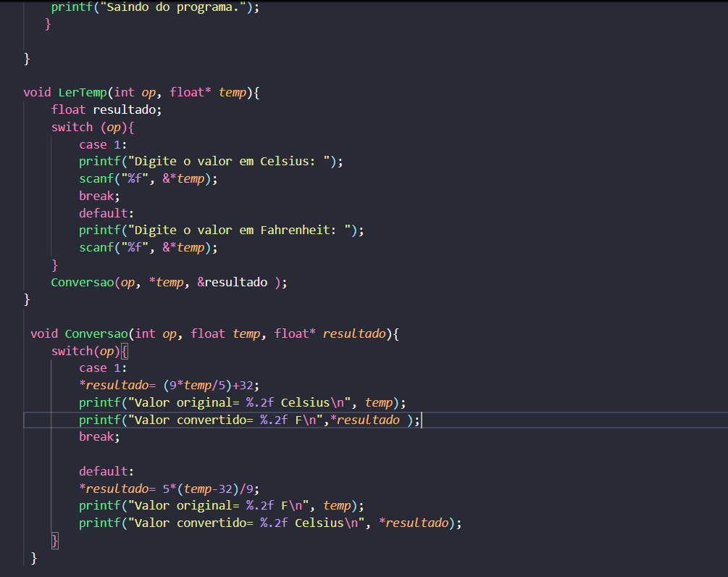The width and height of the screenshot is (728, 577).
Task: Click the 'Conversao(op, *temp, &resultado );' call
Action: click(169, 283)
